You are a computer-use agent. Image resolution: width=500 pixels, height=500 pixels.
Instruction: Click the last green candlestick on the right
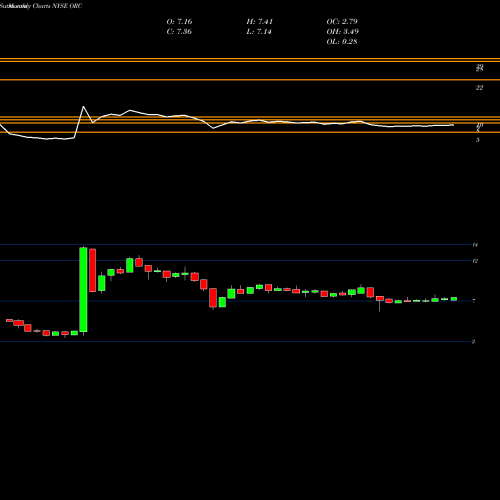pyautogui.click(x=454, y=299)
